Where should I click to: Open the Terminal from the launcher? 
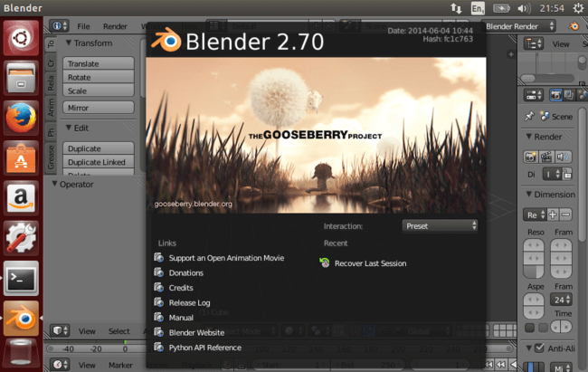point(22,278)
